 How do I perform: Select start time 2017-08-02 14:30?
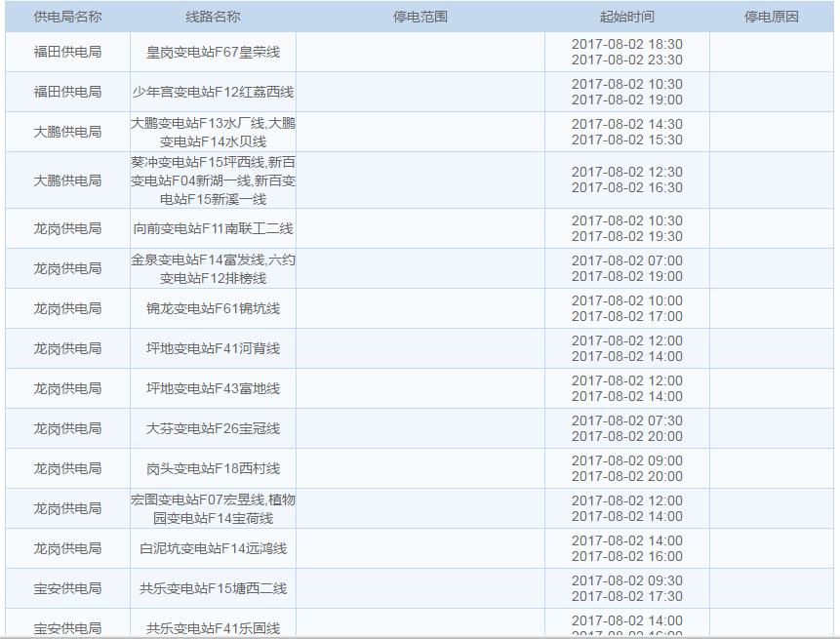coord(627,124)
